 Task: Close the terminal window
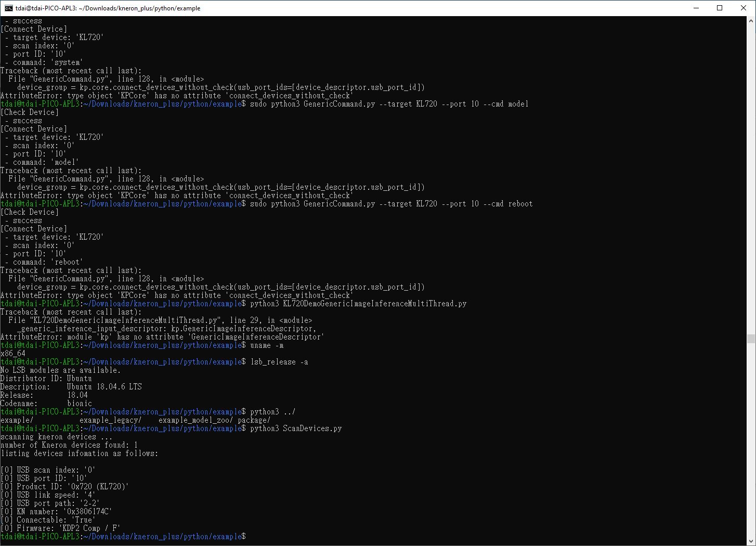point(744,8)
